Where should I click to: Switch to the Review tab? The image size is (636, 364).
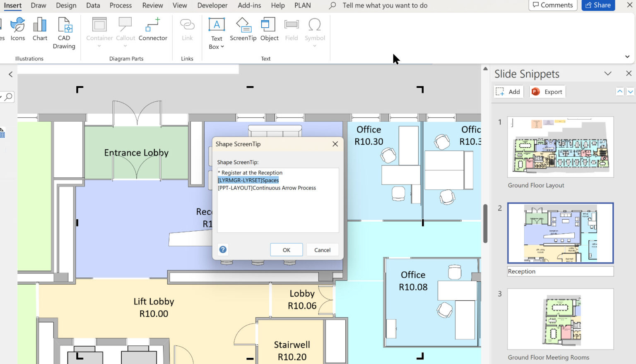tap(152, 5)
